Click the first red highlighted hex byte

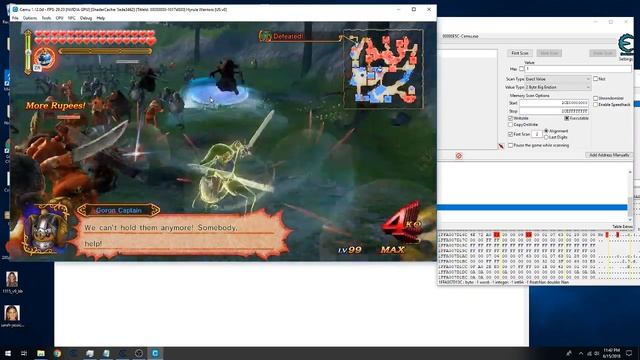[x=496, y=235]
